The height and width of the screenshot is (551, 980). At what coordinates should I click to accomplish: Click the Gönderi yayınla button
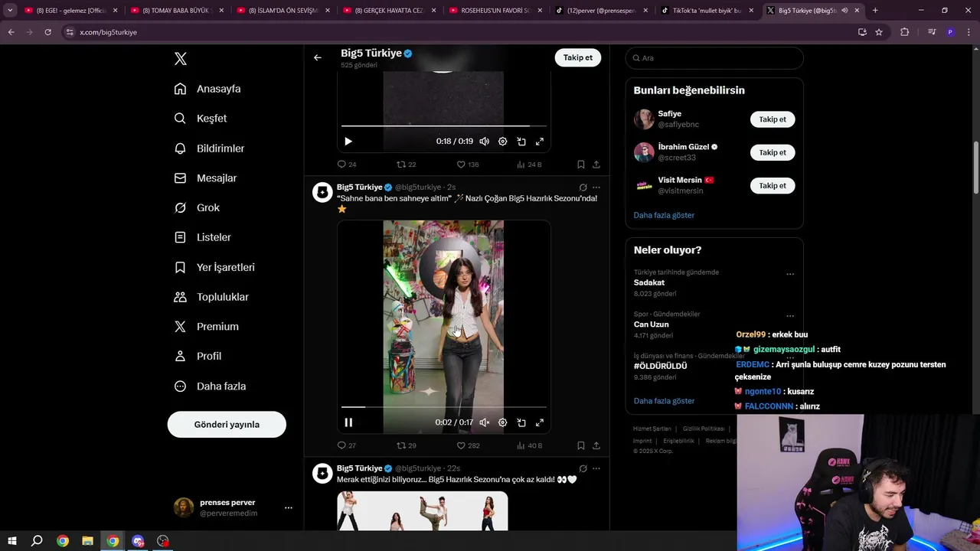[x=227, y=425]
